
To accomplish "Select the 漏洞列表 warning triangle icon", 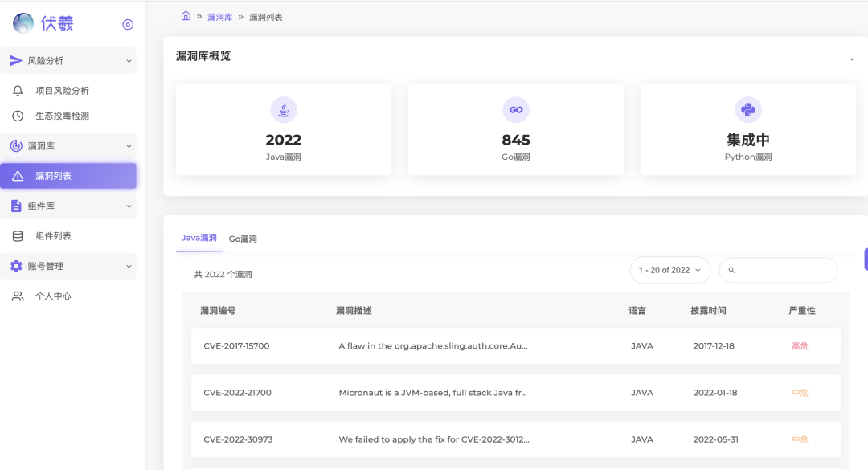I will pyautogui.click(x=18, y=175).
